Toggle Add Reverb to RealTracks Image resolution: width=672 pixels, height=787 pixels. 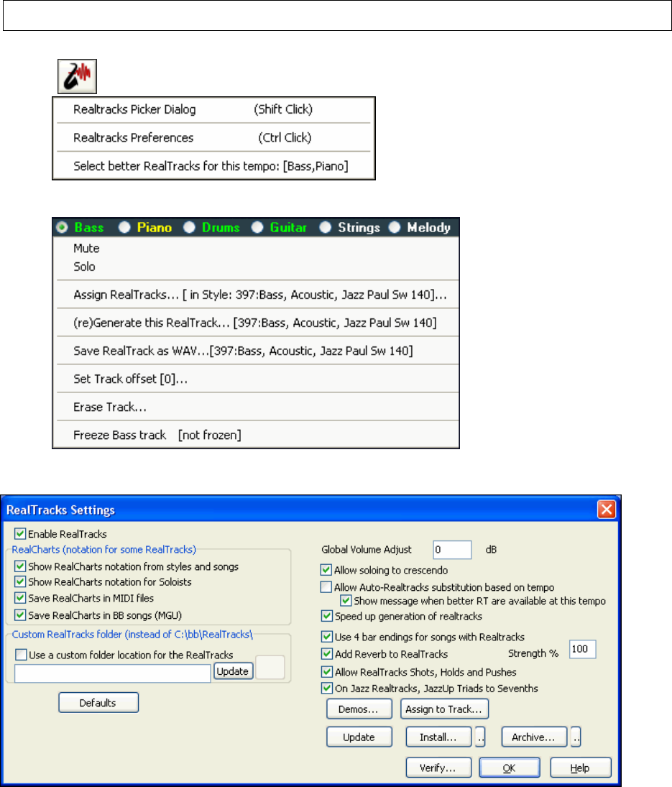(x=327, y=653)
